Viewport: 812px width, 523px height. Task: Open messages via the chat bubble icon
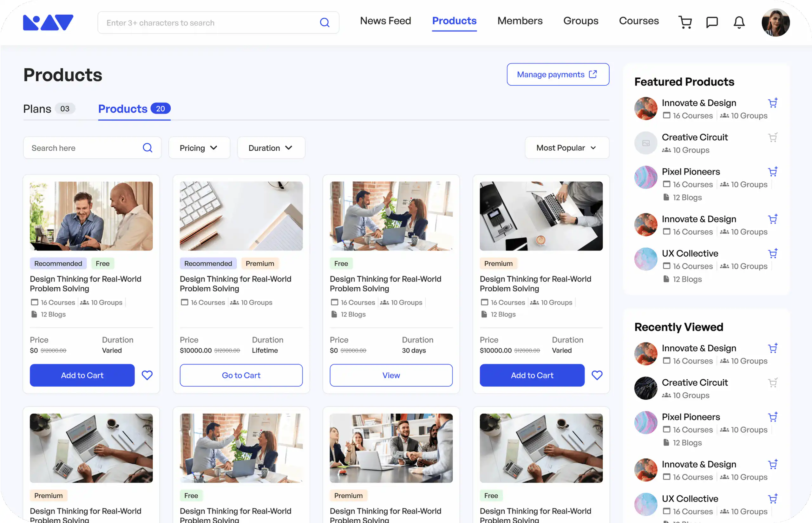coord(712,23)
